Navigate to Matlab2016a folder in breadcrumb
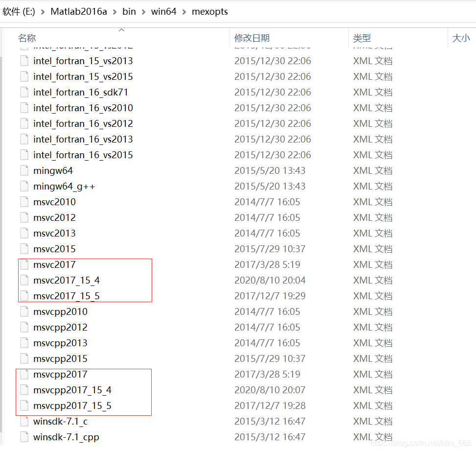 pyautogui.click(x=78, y=12)
